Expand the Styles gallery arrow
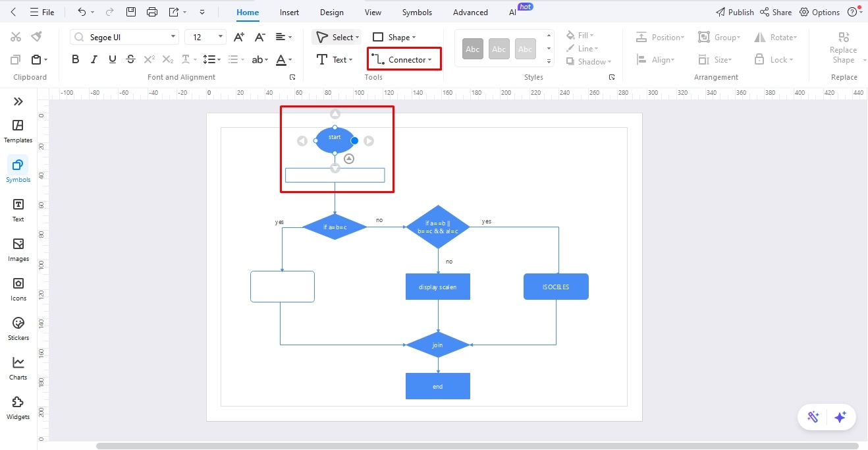The image size is (868, 450). (x=549, y=61)
